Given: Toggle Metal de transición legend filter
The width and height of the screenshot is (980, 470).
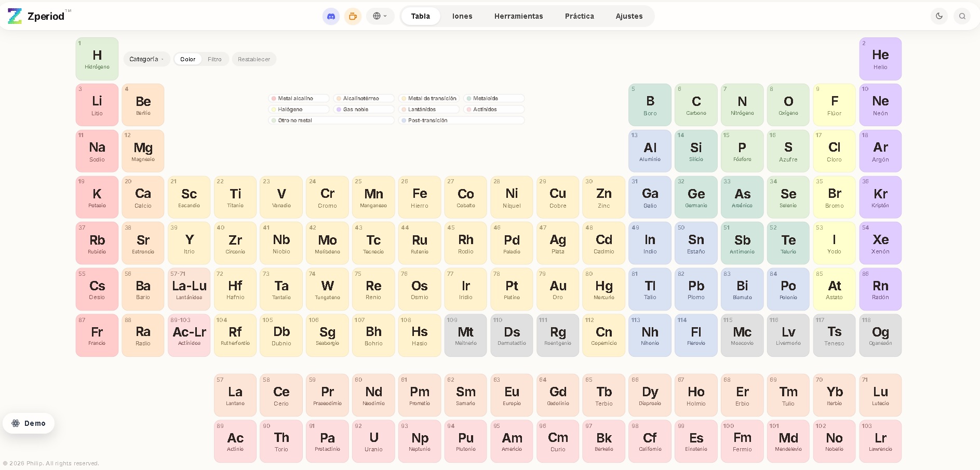Looking at the screenshot, I should (x=429, y=98).
